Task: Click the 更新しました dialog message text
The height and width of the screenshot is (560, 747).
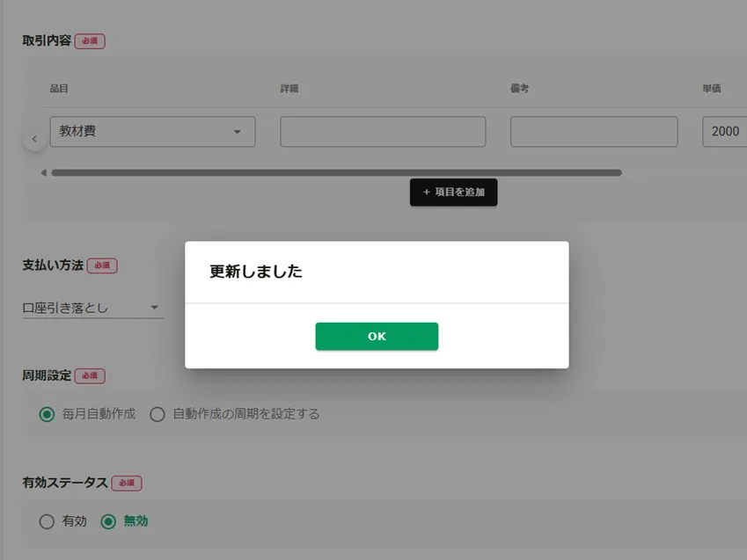Action: (256, 272)
